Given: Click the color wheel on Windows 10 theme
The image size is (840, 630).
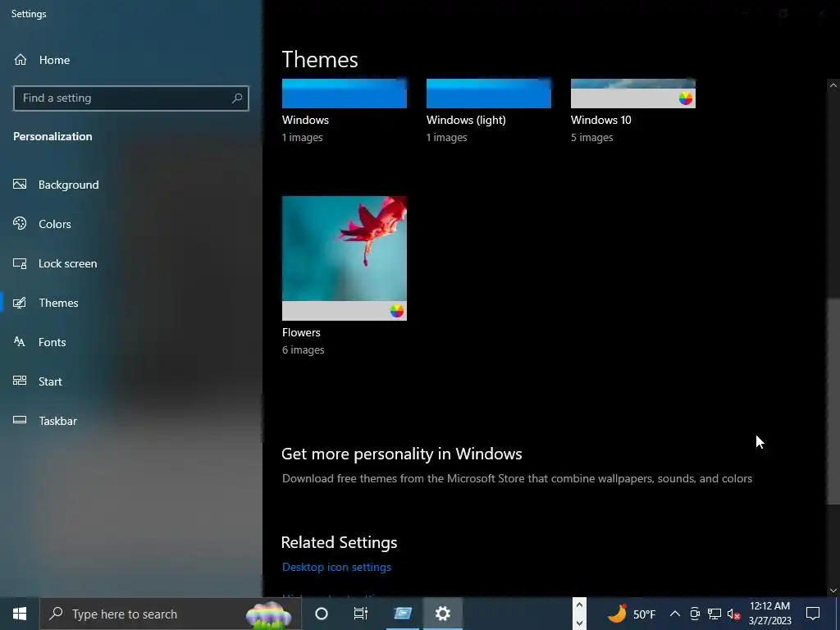Looking at the screenshot, I should 685,98.
